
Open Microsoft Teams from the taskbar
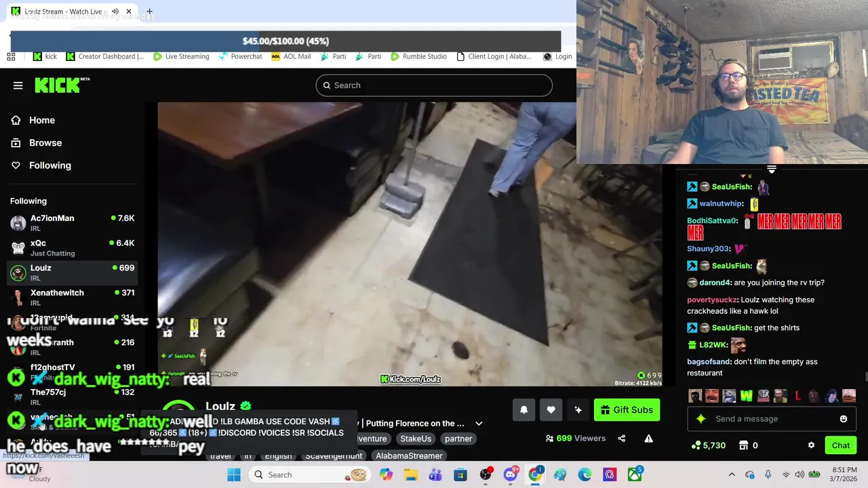pos(435,474)
